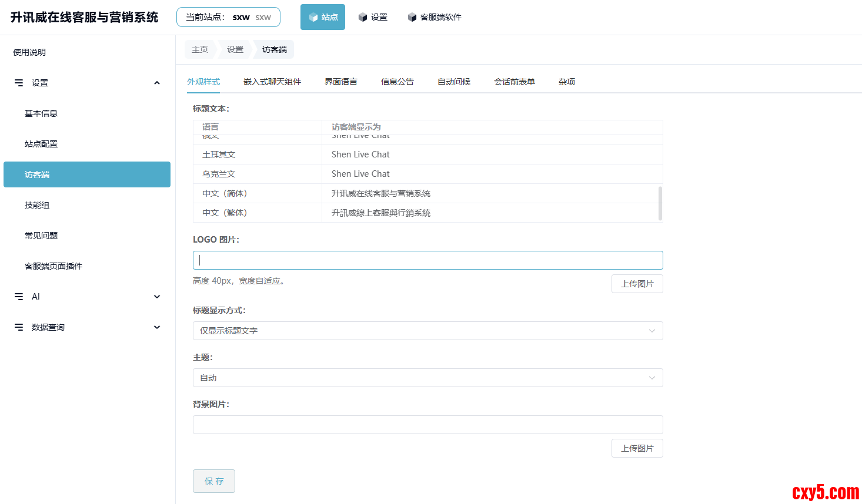Click the 语言 column header
The image size is (862, 504).
[258, 127]
